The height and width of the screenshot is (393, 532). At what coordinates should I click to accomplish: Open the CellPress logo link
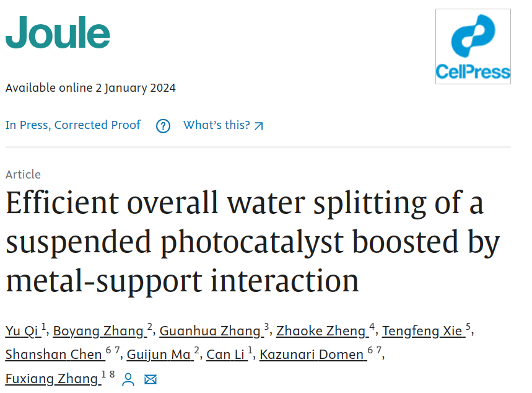(473, 46)
